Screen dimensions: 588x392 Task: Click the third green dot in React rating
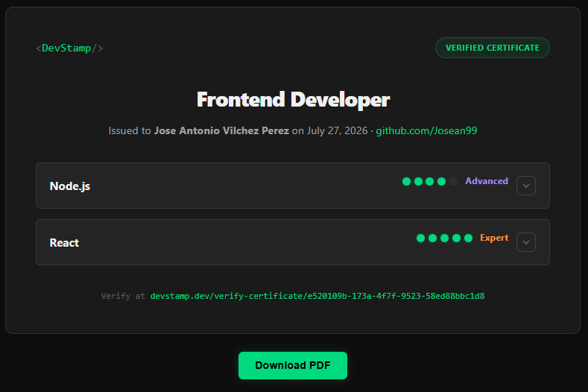pos(444,238)
